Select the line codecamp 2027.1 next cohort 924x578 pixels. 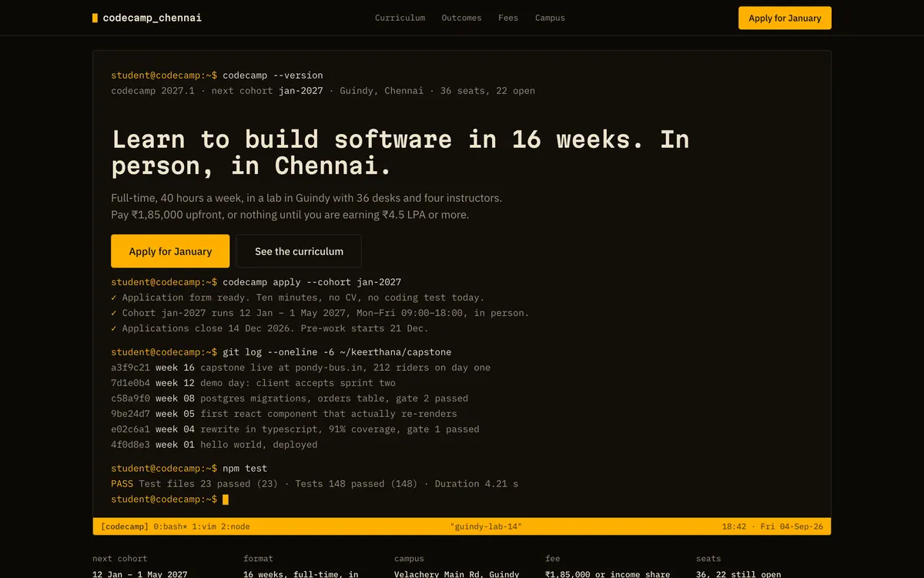323,91
